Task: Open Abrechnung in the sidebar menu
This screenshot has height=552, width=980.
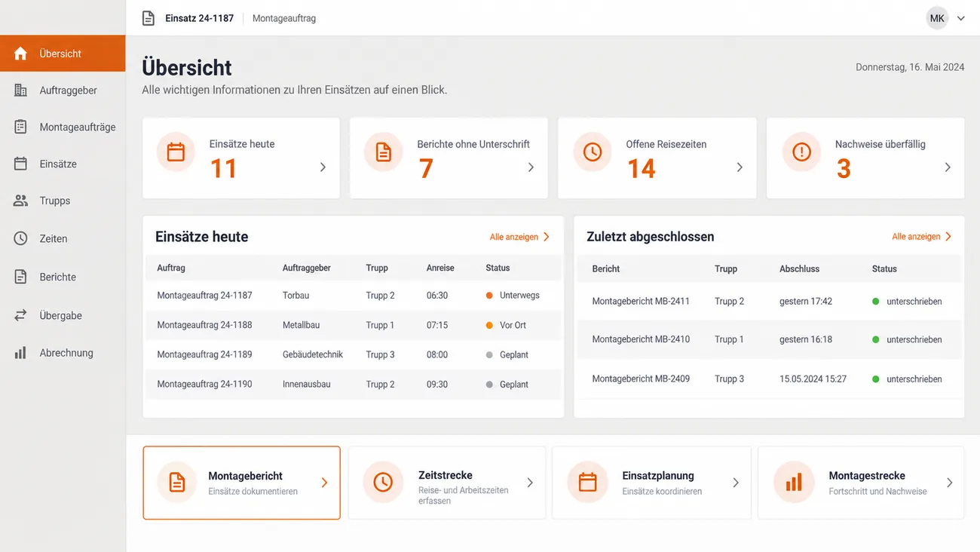Action: pos(63,353)
